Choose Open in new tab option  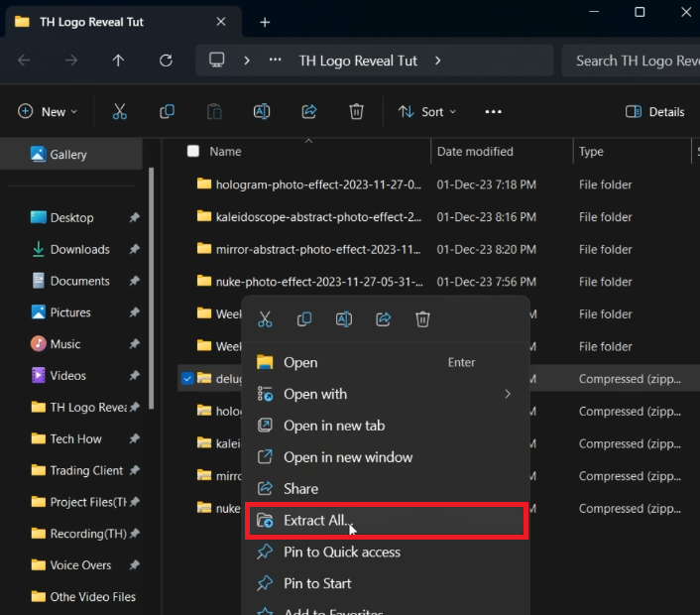tap(334, 426)
